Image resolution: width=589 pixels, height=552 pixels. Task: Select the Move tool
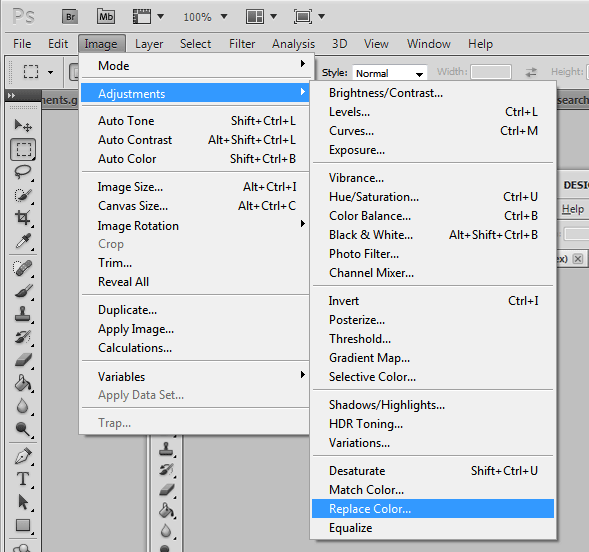tap(23, 125)
